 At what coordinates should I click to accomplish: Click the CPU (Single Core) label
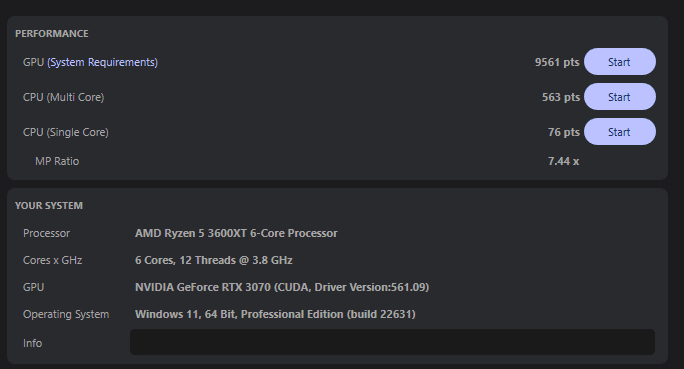pyautogui.click(x=66, y=132)
